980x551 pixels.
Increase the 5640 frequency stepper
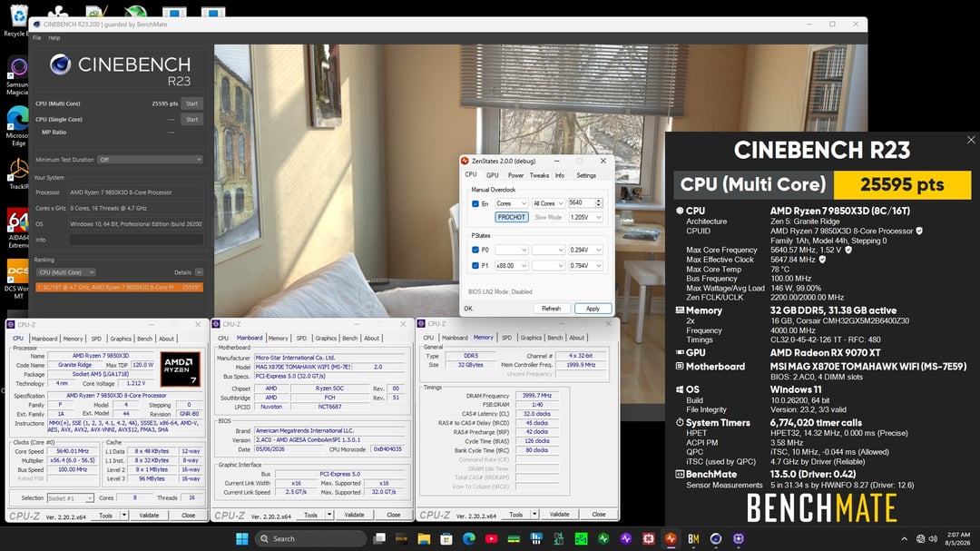tap(599, 201)
